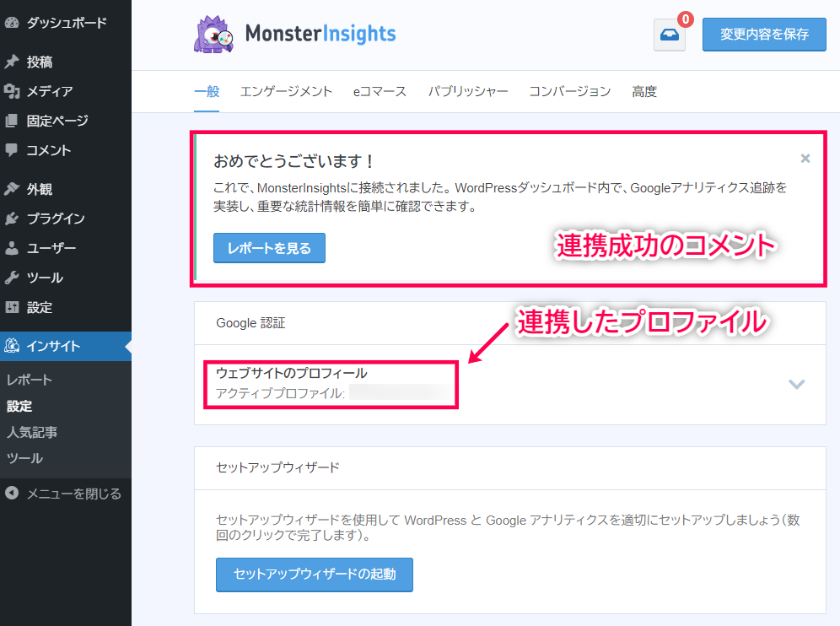This screenshot has width=840, height=626.
Task: Click the pages icon beside 固定ページ
Action: tap(12, 121)
